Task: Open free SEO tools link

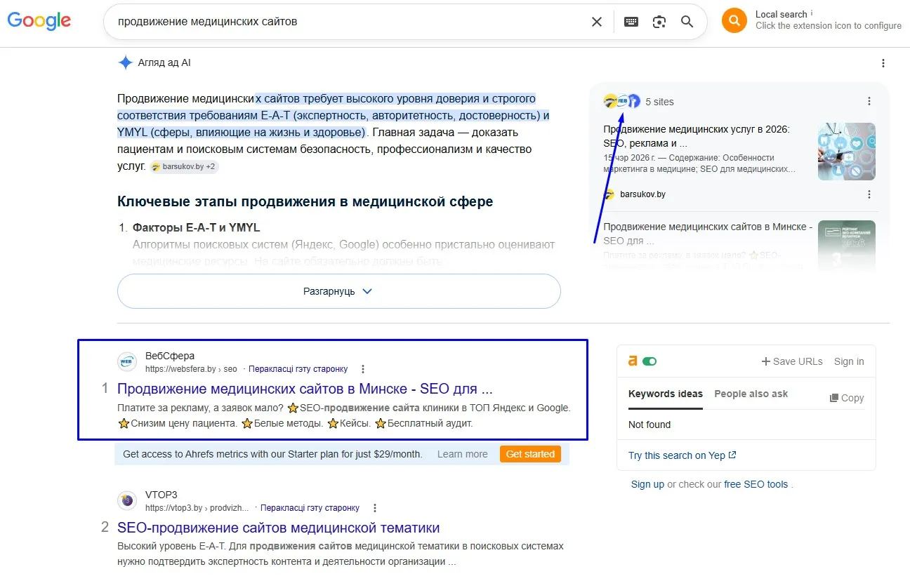Action: coord(756,484)
